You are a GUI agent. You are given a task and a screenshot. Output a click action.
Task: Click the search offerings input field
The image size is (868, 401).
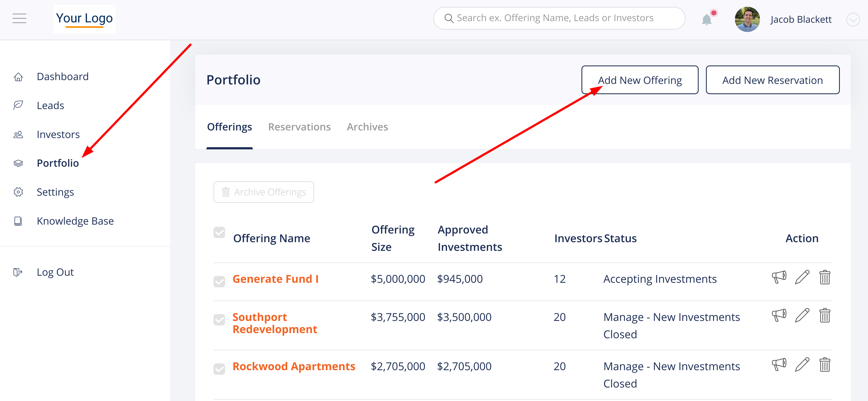click(x=559, y=18)
